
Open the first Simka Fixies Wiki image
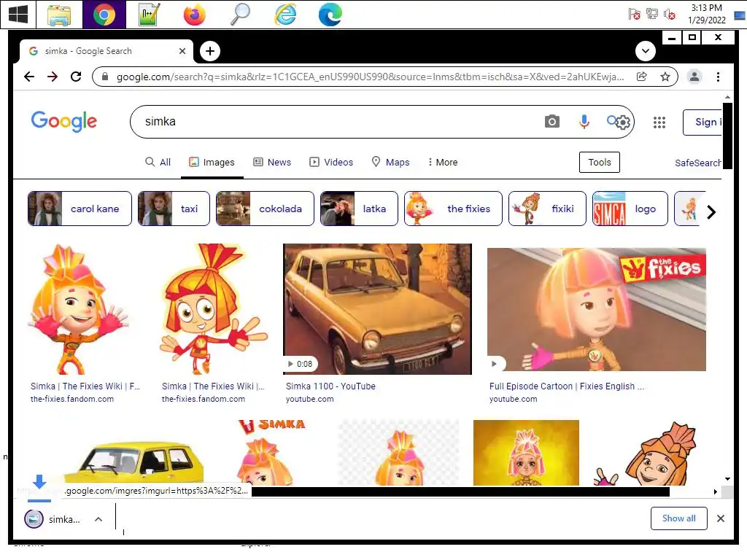pyautogui.click(x=79, y=309)
